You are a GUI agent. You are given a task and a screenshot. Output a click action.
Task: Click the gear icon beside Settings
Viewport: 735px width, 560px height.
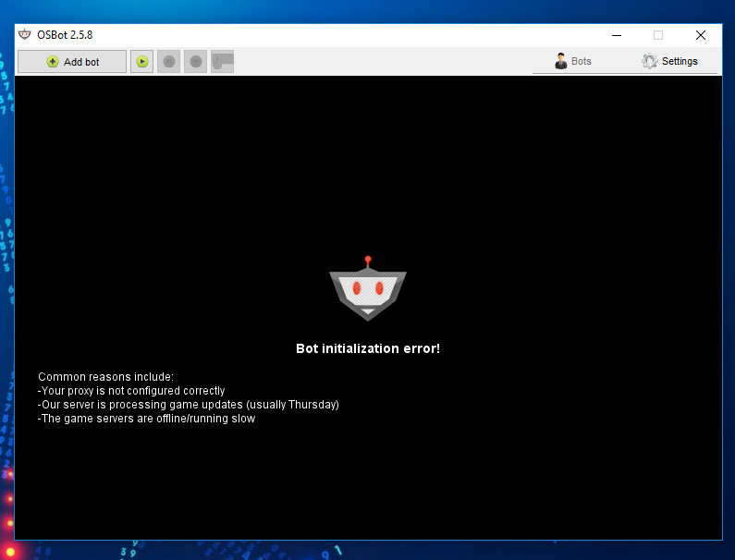pyautogui.click(x=650, y=62)
